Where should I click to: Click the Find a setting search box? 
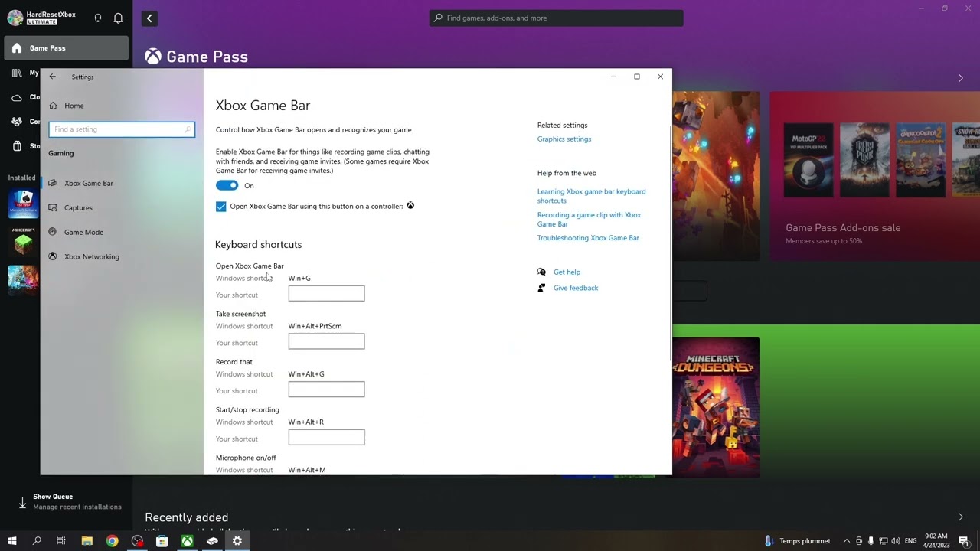click(122, 129)
